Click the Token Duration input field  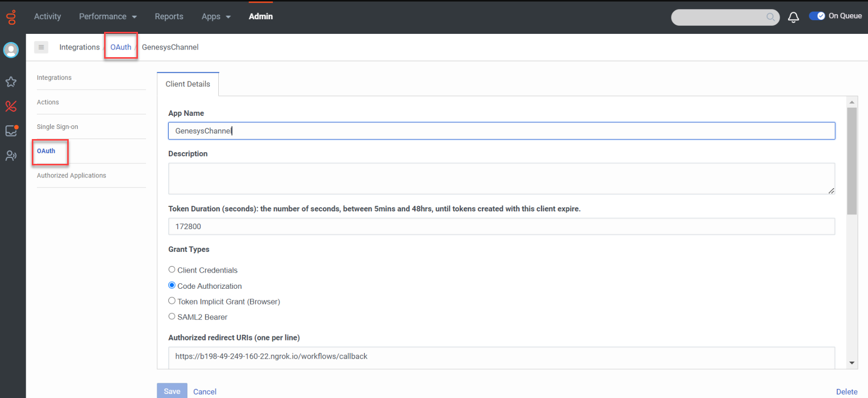click(x=501, y=227)
